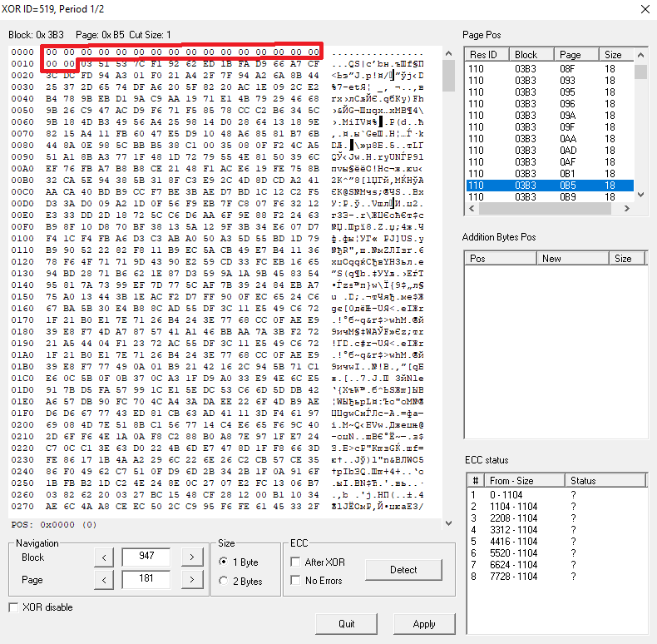This screenshot has height=644, width=657.
Task: Click ECC status From - Size header
Action: [525, 480]
